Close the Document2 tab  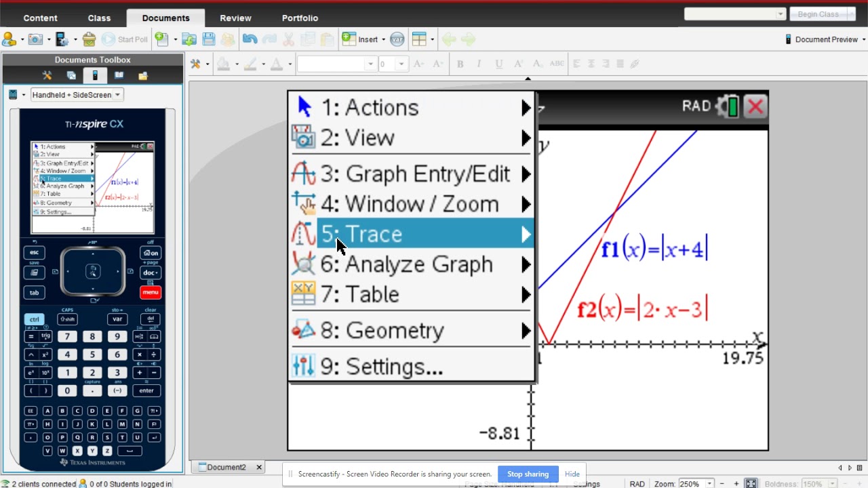[258, 467]
